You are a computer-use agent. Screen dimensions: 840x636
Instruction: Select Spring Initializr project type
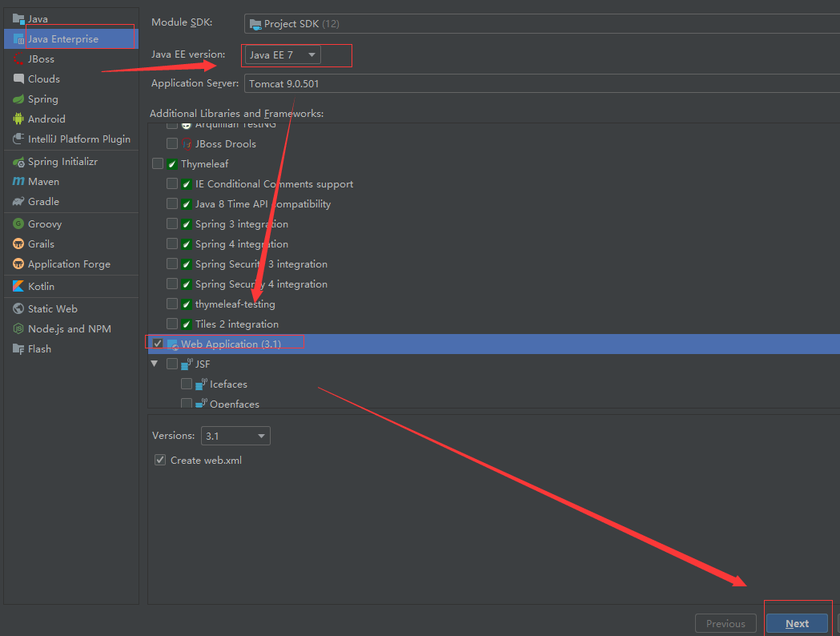pos(71,162)
